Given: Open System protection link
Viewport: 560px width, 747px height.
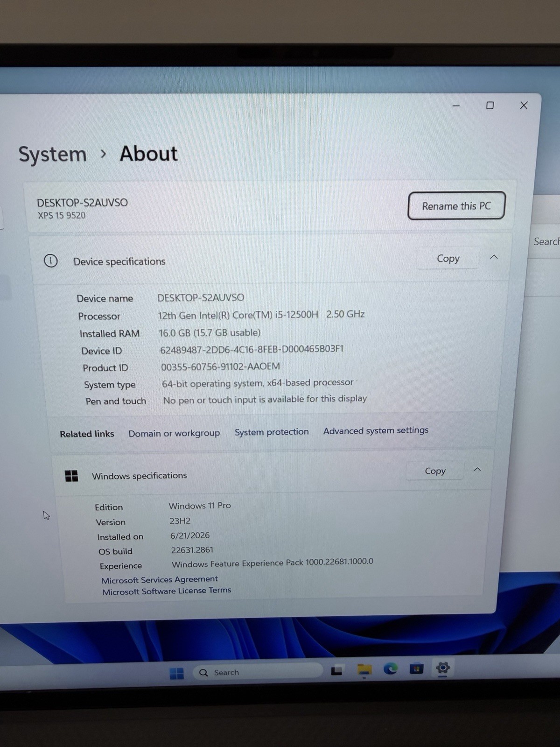Looking at the screenshot, I should pos(272,432).
